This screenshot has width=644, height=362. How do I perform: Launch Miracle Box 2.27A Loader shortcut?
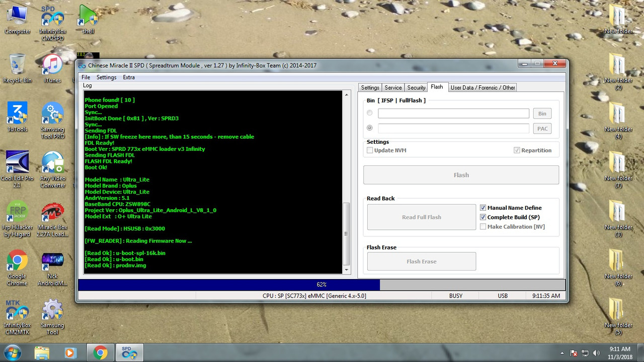[52, 219]
